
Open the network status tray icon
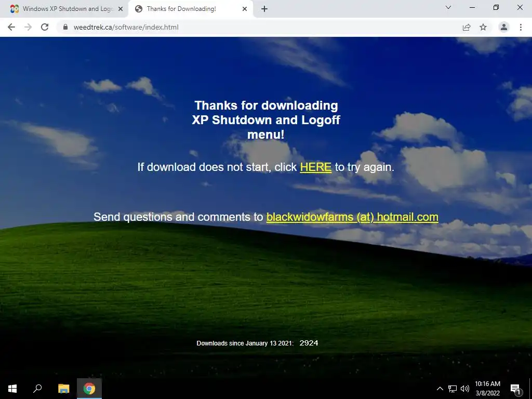click(x=453, y=389)
